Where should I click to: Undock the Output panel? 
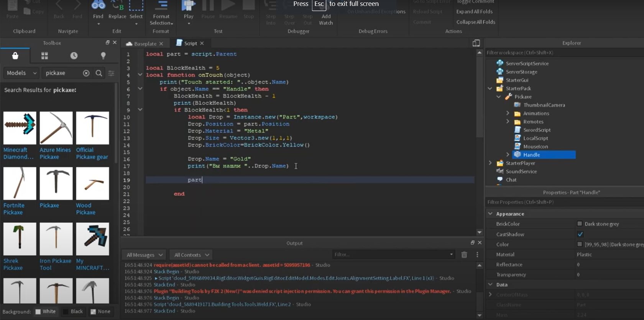coord(472,243)
